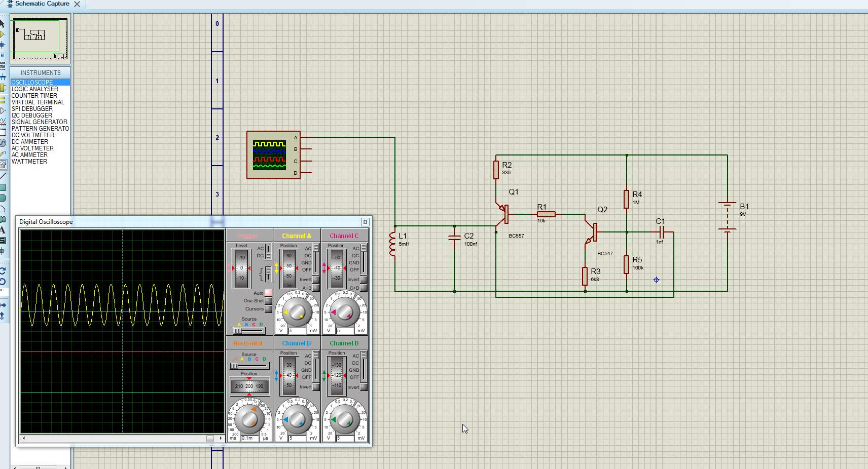Click the Channel B volts value field

pos(297,438)
